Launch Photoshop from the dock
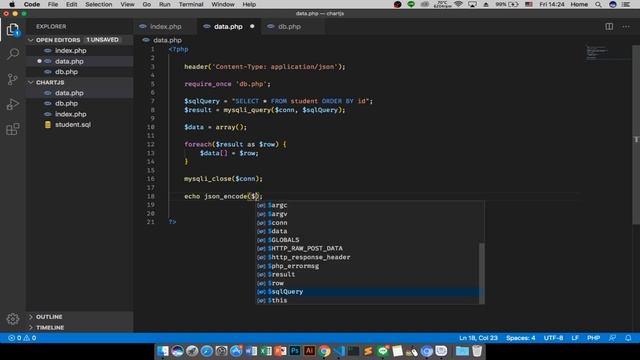Viewport: 640px width, 360px height. coord(295,351)
